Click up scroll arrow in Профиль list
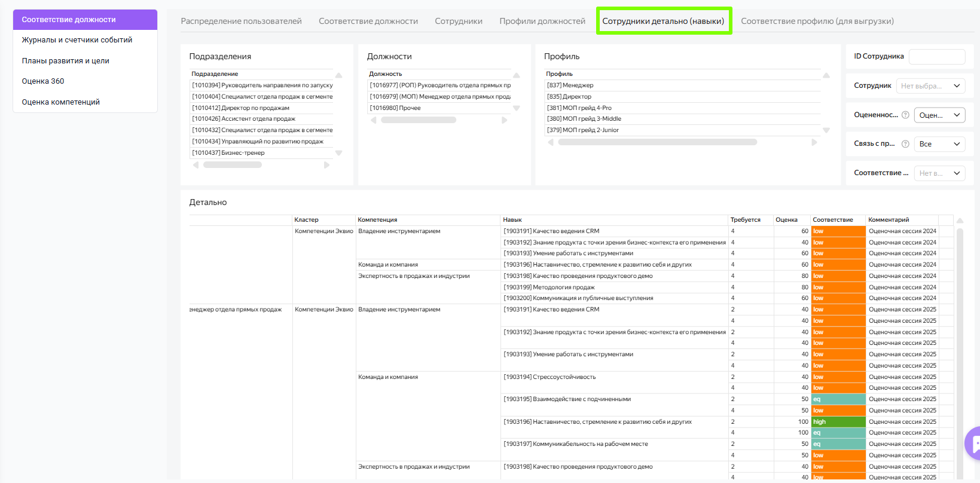The width and height of the screenshot is (980, 483). pos(826,75)
